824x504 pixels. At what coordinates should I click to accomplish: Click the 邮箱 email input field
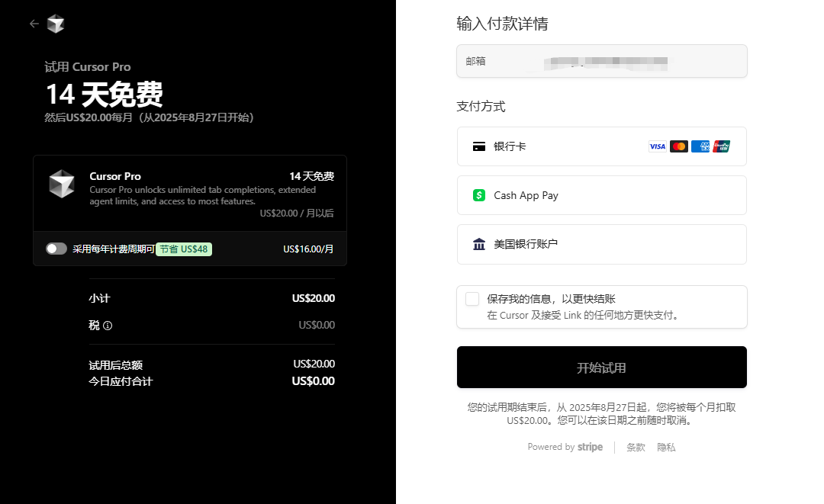(601, 61)
